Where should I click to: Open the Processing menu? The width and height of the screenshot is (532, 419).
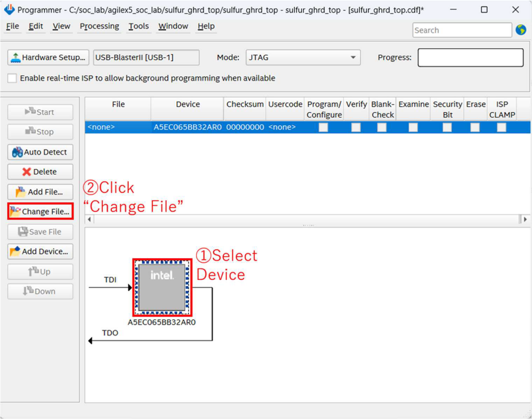99,26
